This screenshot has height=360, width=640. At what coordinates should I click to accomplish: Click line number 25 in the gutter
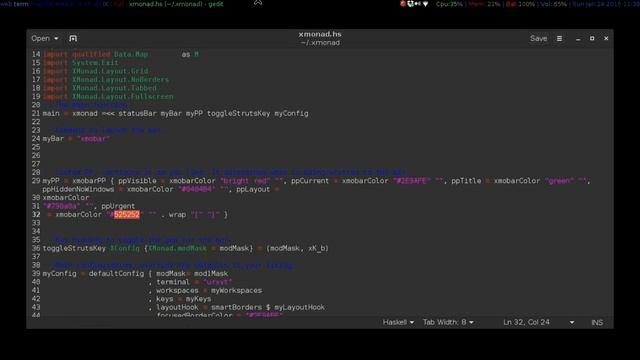[x=36, y=147]
